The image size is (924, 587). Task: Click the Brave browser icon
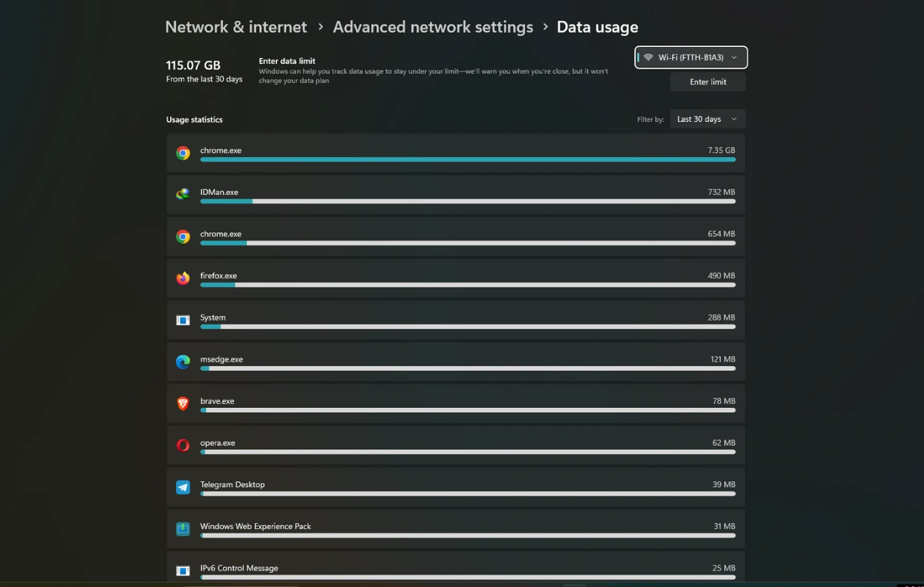(x=183, y=404)
